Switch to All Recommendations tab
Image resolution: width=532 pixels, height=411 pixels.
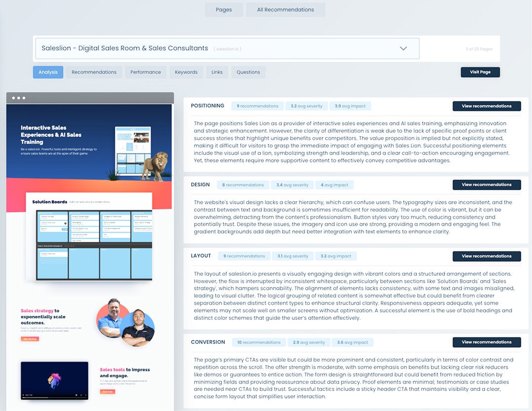coord(285,9)
